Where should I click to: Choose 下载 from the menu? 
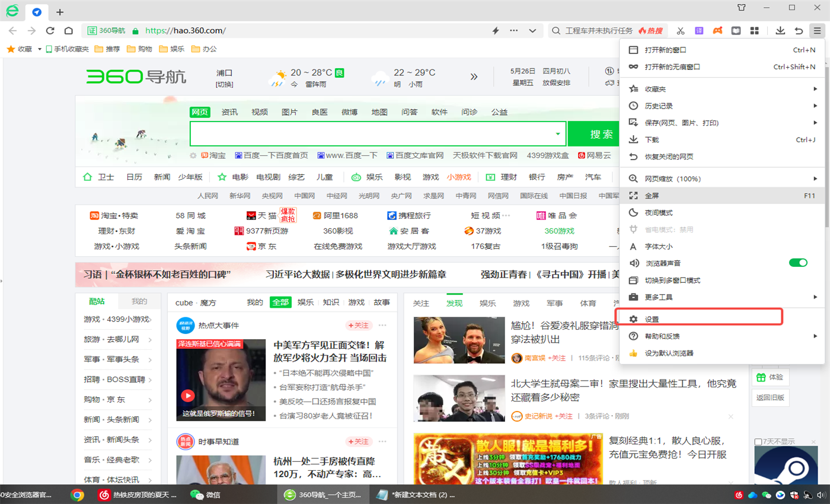[722, 140]
